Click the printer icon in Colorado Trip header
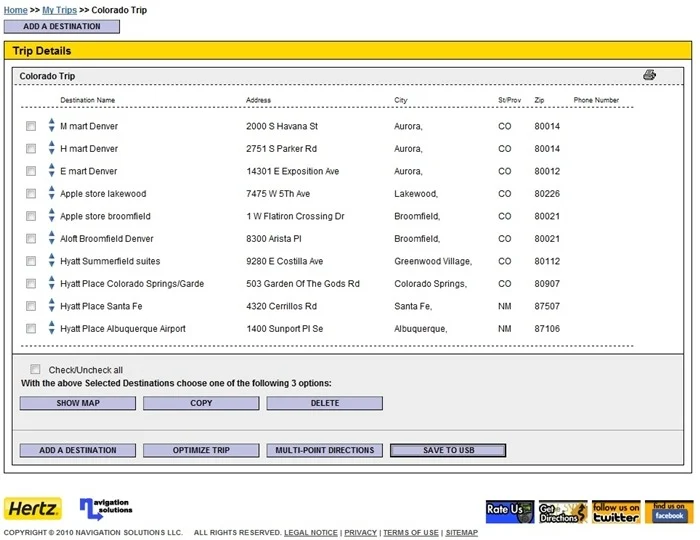The width and height of the screenshot is (700, 540). [649, 75]
